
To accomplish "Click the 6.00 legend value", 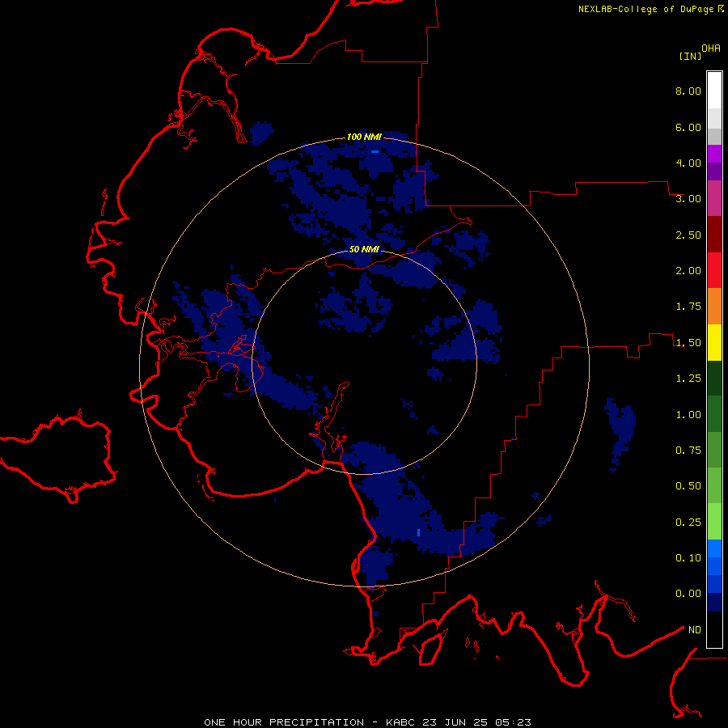I will click(x=688, y=127).
